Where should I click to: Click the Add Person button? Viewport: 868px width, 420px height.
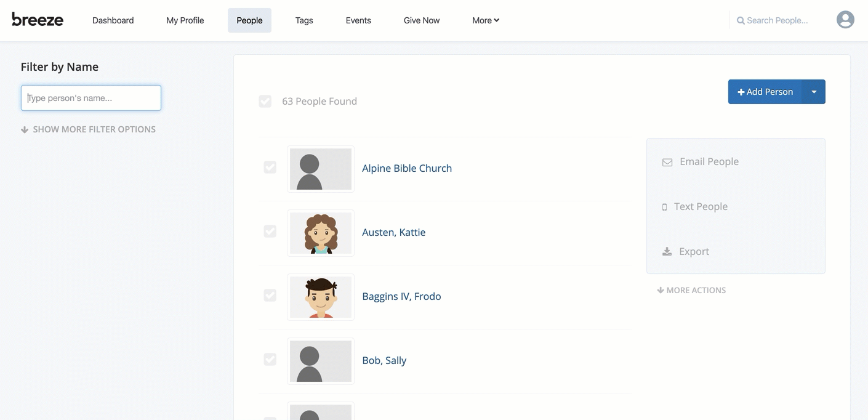[765, 92]
